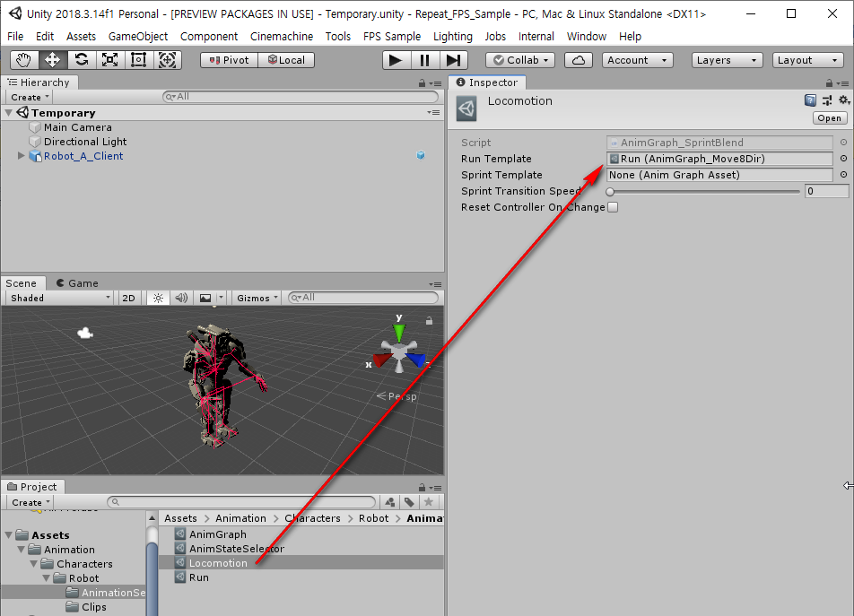854x616 pixels.
Task: Toggle 2D scene view
Action: 128,298
